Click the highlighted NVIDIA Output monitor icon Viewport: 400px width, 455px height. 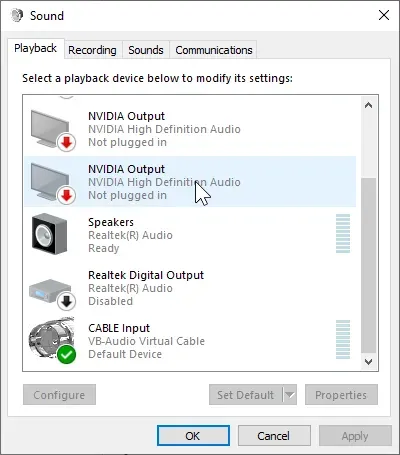pos(53,183)
